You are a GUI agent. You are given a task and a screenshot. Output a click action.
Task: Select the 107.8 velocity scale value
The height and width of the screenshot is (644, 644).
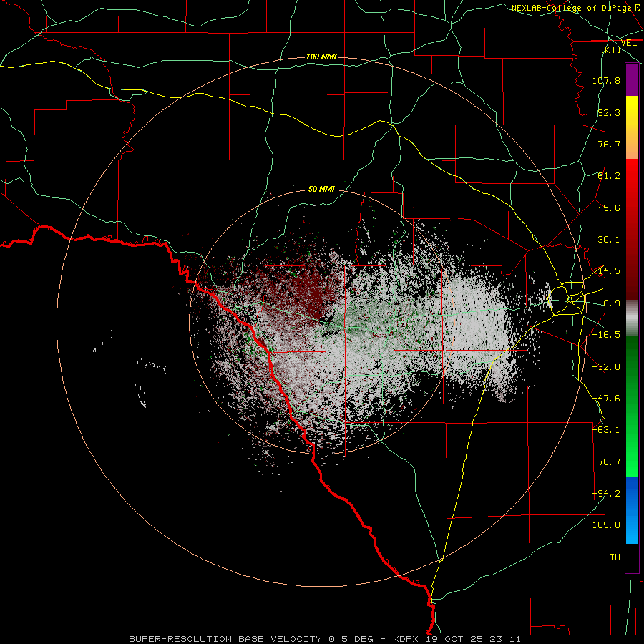606,80
